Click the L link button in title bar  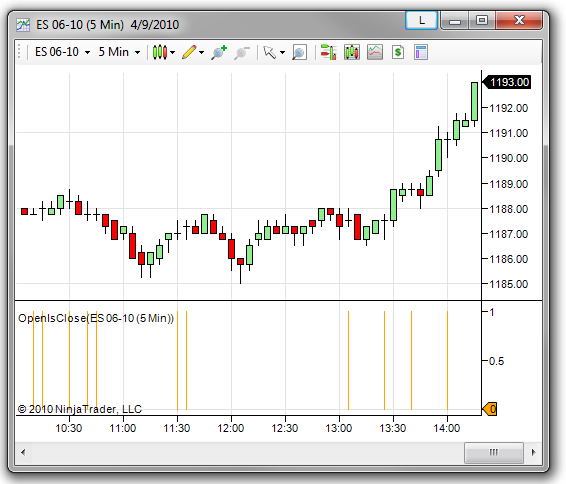(x=422, y=20)
